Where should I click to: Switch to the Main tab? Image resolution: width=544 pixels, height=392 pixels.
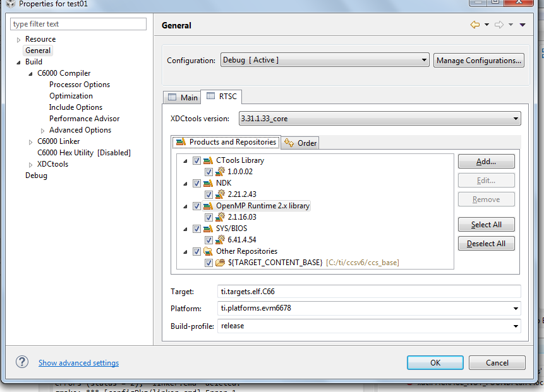point(182,97)
